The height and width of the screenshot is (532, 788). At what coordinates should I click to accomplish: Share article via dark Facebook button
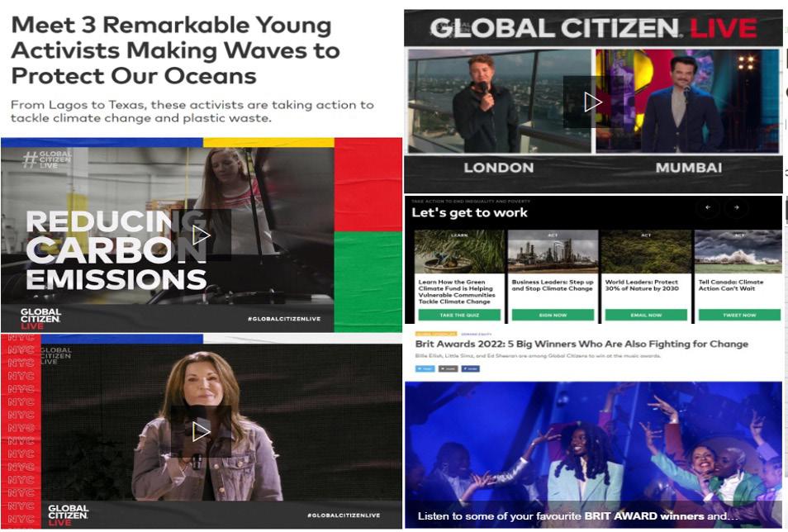[470, 368]
